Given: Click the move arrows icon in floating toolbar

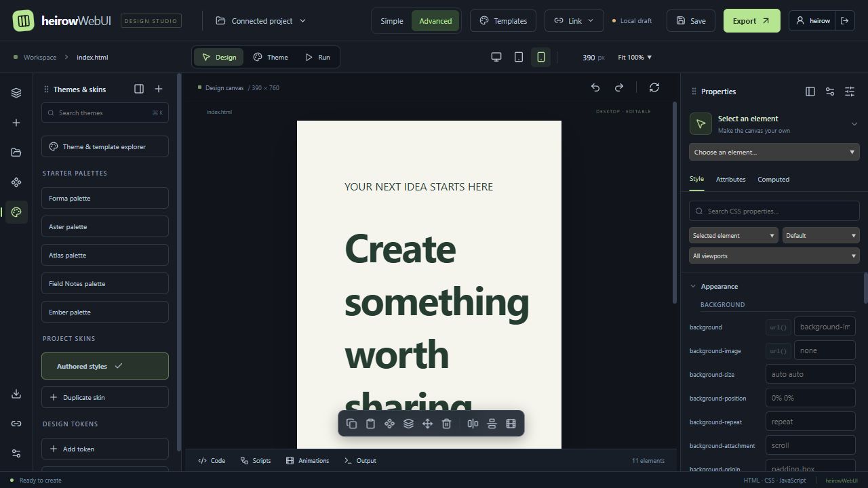Looking at the screenshot, I should pyautogui.click(x=427, y=424).
